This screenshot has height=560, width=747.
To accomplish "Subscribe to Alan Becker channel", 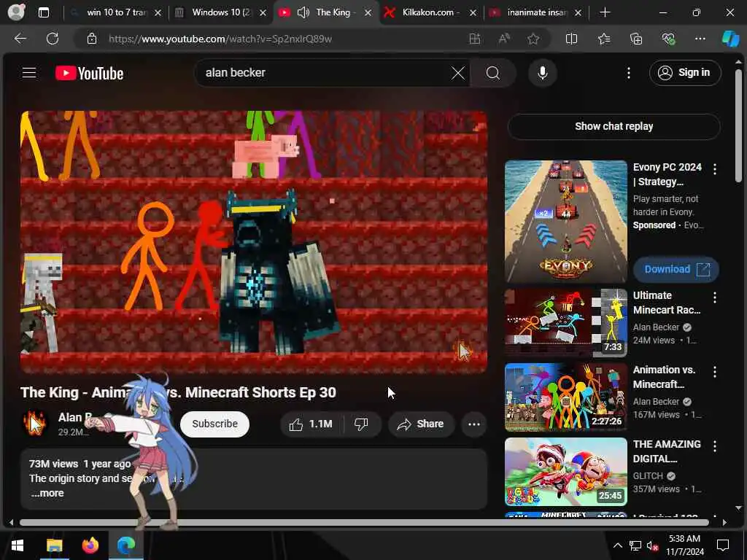I will tap(214, 424).
